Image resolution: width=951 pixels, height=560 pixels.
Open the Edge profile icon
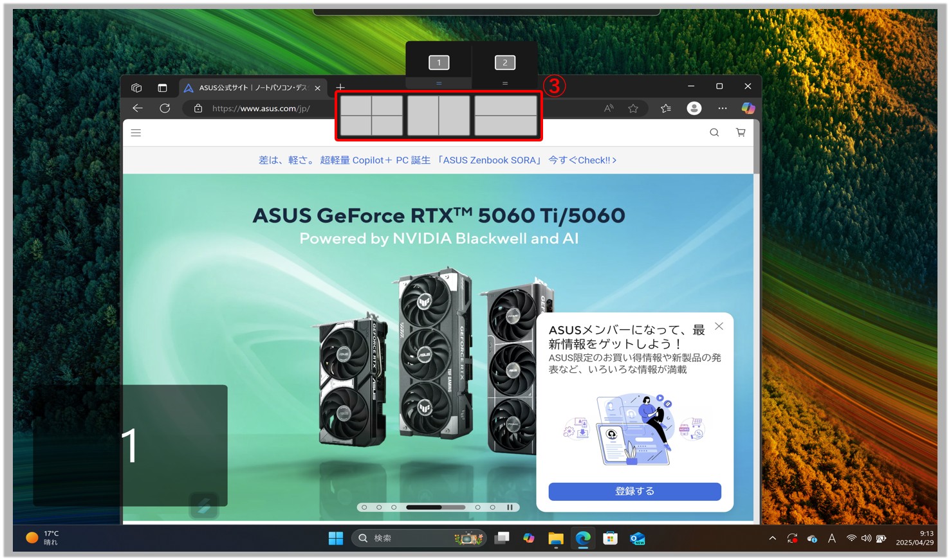pyautogui.click(x=694, y=108)
